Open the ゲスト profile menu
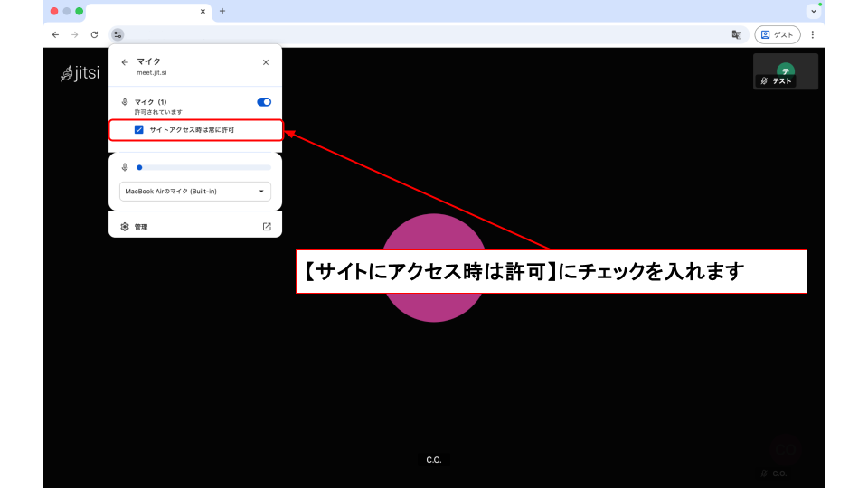Screen dimensions: 868x488 [777, 34]
